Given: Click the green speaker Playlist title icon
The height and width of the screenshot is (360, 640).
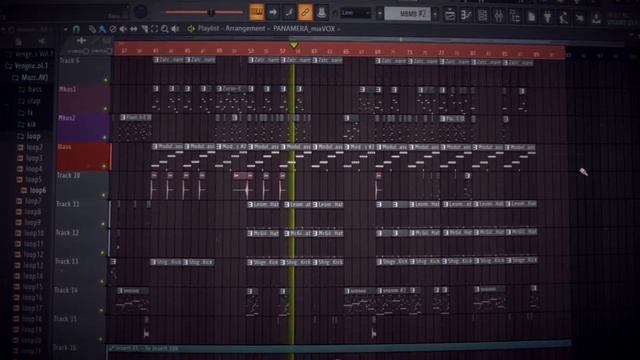Looking at the screenshot, I should tap(191, 29).
